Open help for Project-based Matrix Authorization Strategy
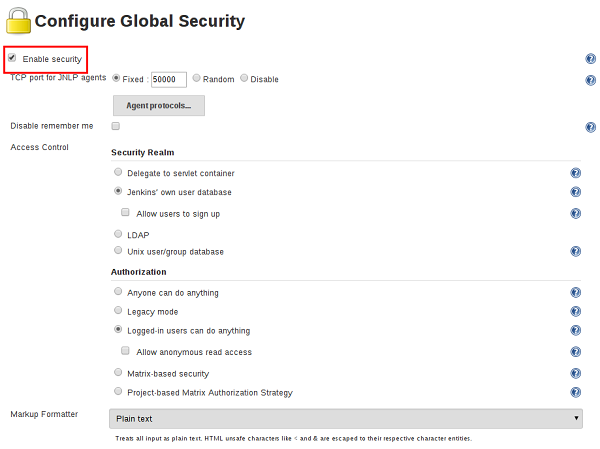 576,393
